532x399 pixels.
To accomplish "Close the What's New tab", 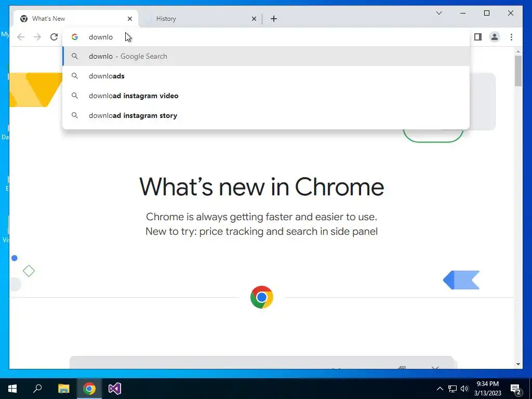I will (x=129, y=19).
